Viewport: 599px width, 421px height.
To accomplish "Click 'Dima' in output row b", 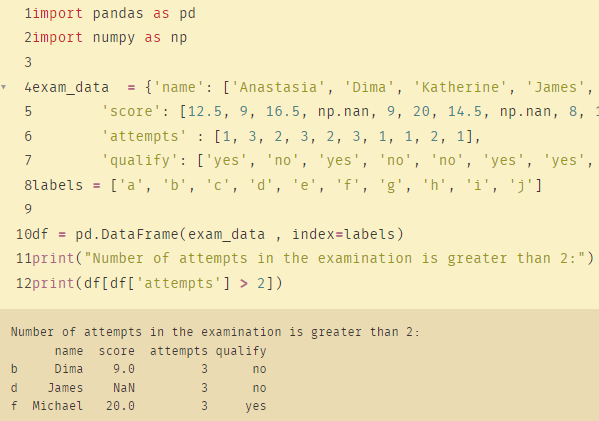I will [69, 369].
